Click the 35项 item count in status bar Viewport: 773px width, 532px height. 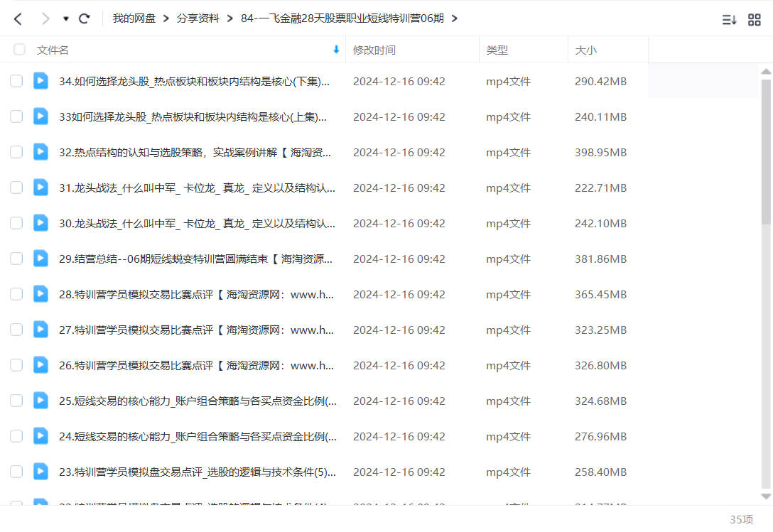tap(742, 519)
